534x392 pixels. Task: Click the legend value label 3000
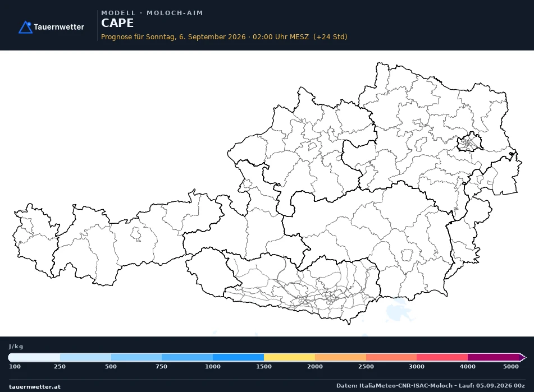(417, 367)
